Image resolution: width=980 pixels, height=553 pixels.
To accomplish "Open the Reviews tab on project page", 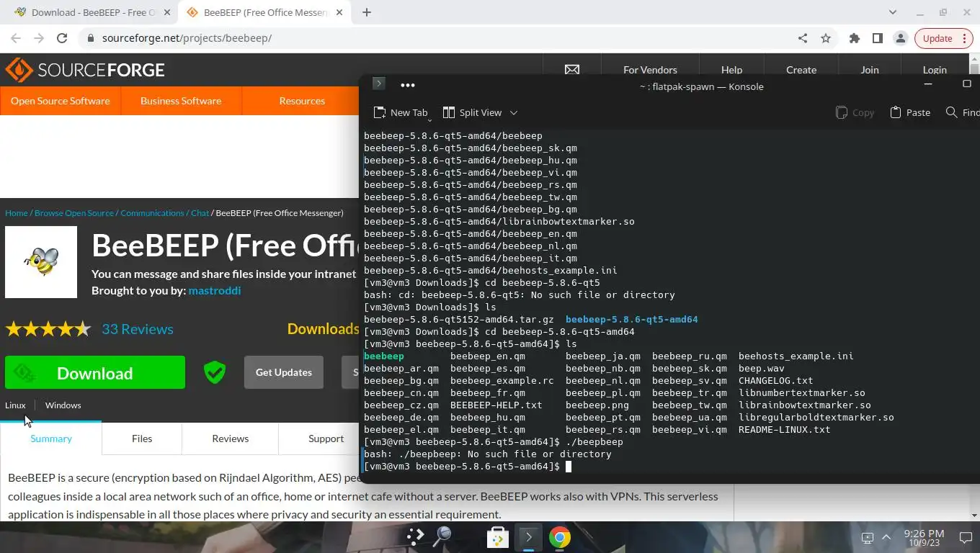I will (231, 439).
